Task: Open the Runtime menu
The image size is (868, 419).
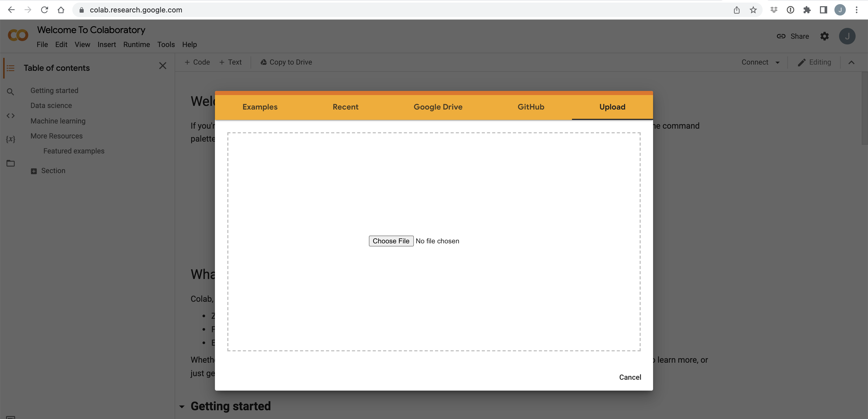Action: pos(136,44)
